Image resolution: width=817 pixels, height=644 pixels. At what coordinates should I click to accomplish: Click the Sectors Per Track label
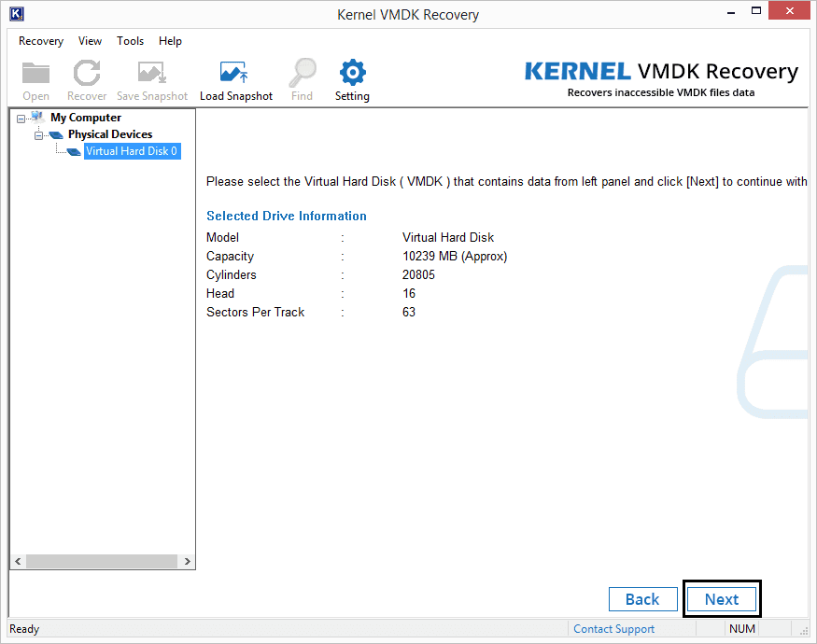point(255,312)
